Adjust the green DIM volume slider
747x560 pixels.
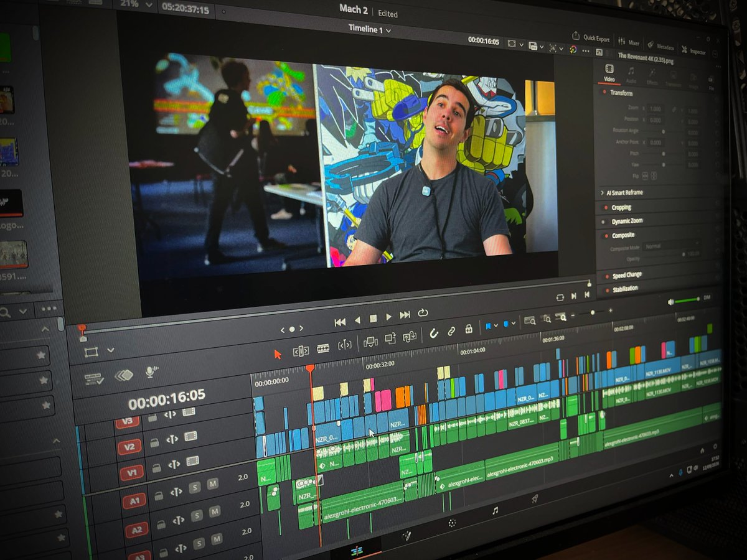688,301
